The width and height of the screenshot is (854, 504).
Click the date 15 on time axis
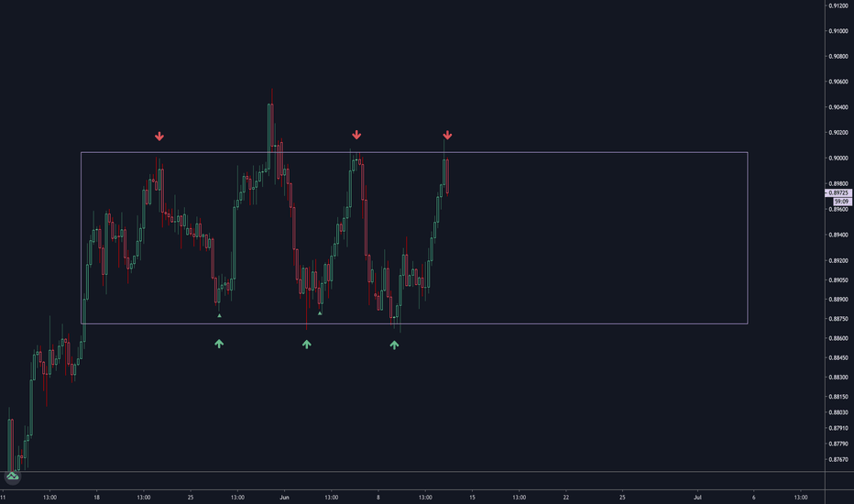(472, 497)
